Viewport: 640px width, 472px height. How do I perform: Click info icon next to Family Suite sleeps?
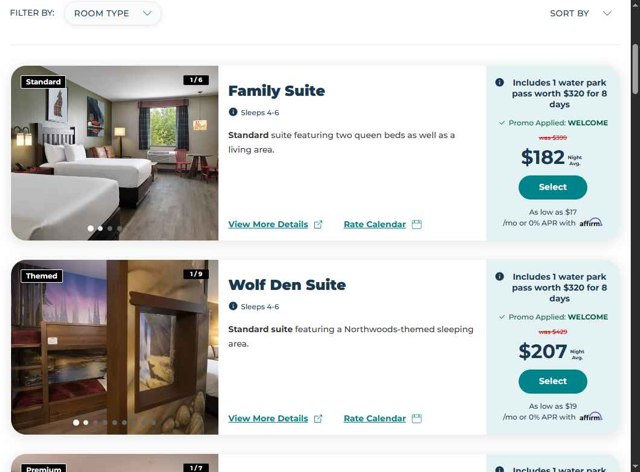click(233, 112)
